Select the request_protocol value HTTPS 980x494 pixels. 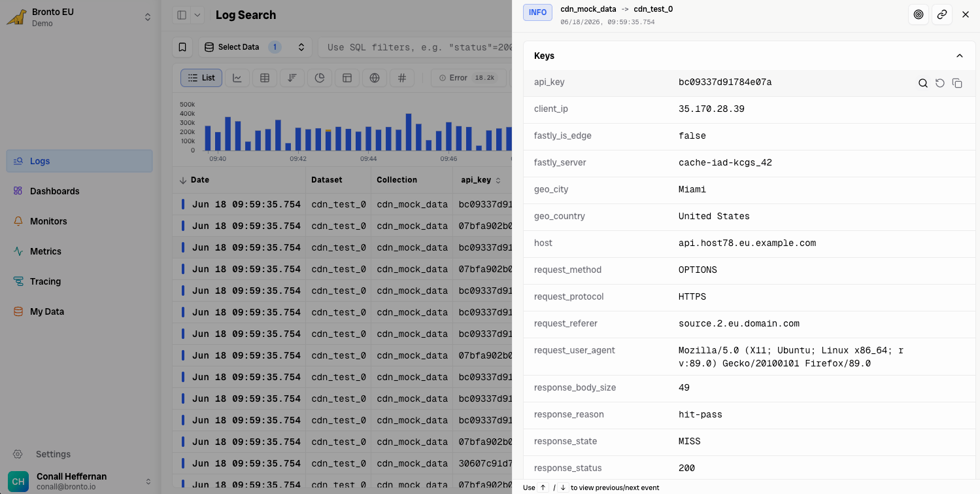[692, 297]
